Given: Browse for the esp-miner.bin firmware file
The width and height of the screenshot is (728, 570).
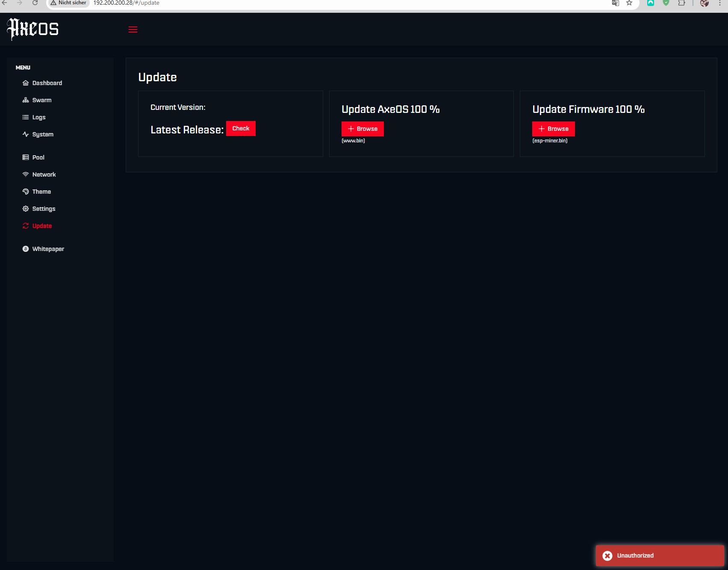Looking at the screenshot, I should 553,129.
